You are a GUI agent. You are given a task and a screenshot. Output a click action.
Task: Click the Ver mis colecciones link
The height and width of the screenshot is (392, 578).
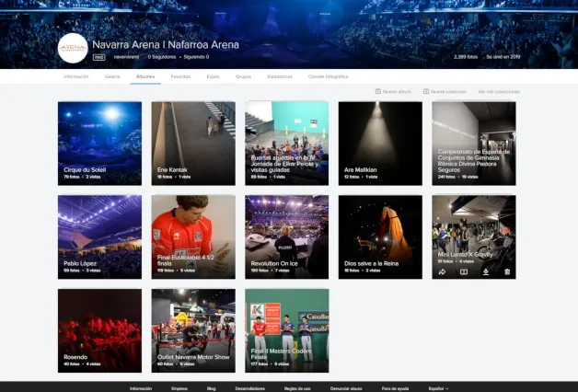(499, 92)
